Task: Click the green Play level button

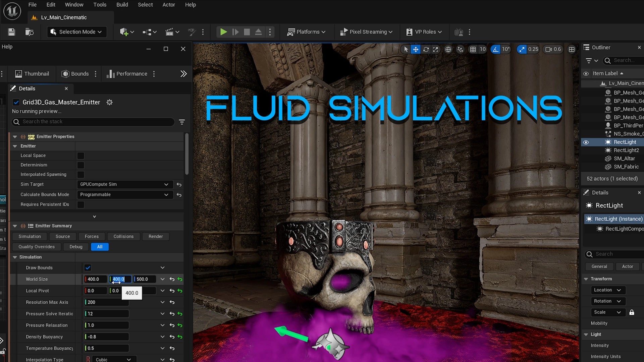Action: click(x=223, y=32)
